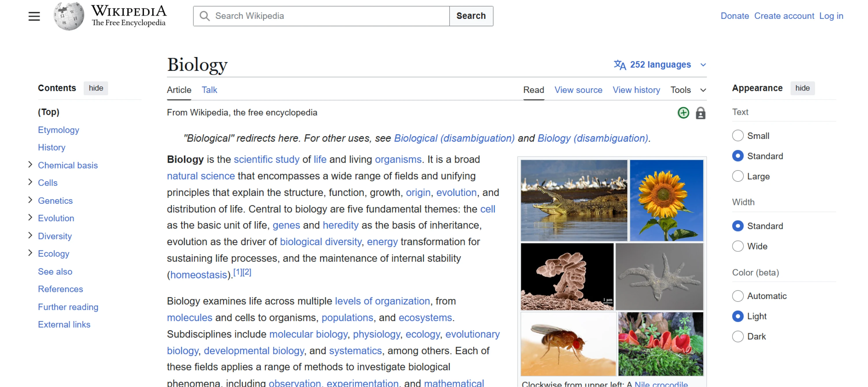Expand the Chemical basis section in Contents
Viewport: 868px width, 387px height.
point(30,165)
